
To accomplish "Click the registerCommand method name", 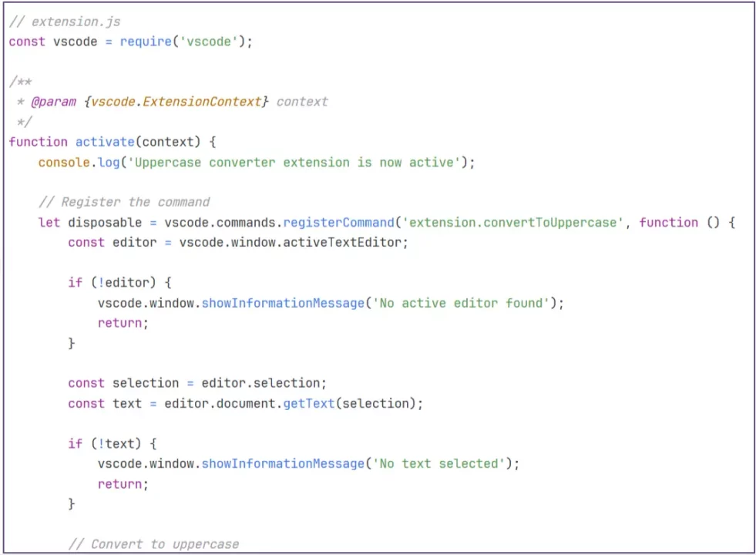I will [x=338, y=223].
